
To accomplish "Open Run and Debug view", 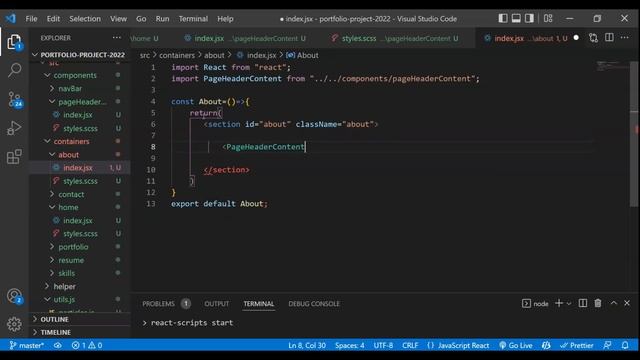I will (x=14, y=128).
